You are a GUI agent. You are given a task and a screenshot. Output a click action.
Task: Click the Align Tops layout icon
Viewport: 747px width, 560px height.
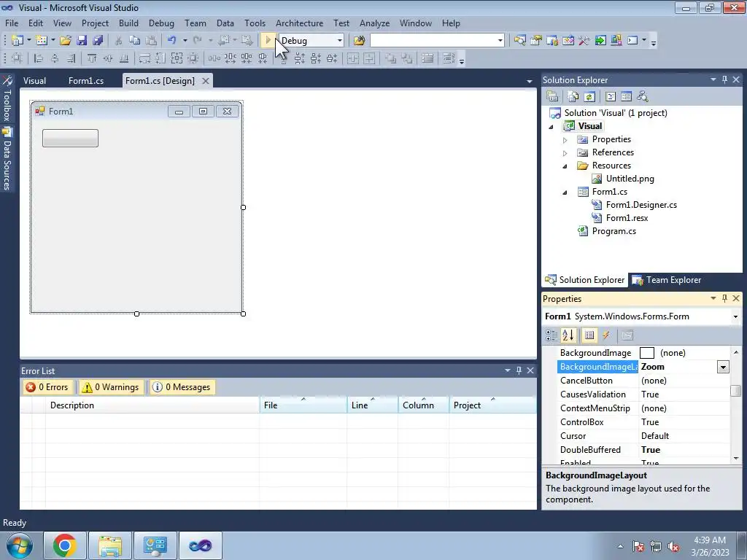tap(91, 58)
